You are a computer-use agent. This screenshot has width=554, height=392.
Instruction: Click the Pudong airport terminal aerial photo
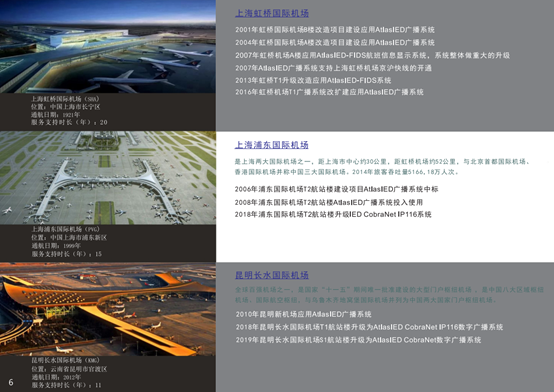[108, 177]
